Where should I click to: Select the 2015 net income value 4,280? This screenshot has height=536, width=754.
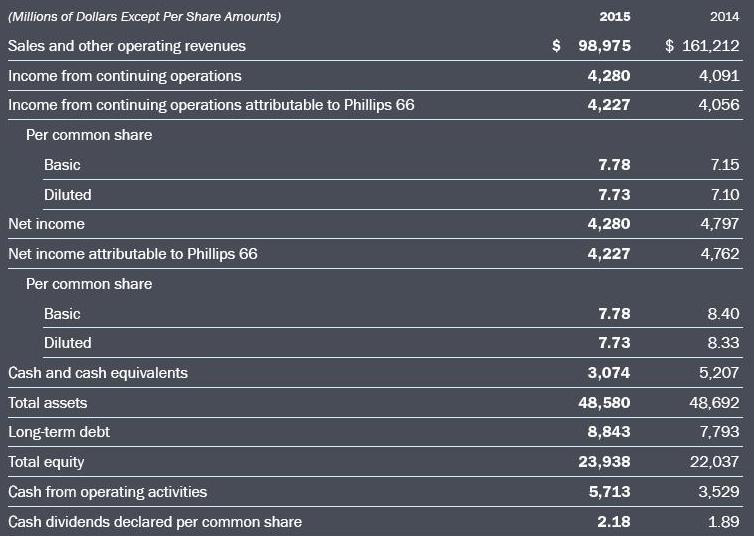[x=609, y=224]
